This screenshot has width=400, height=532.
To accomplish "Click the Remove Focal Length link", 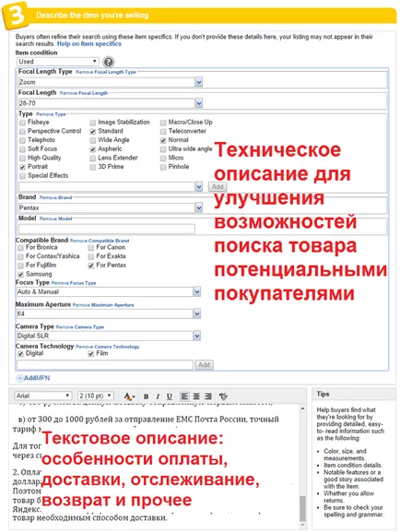I will tap(84, 93).
